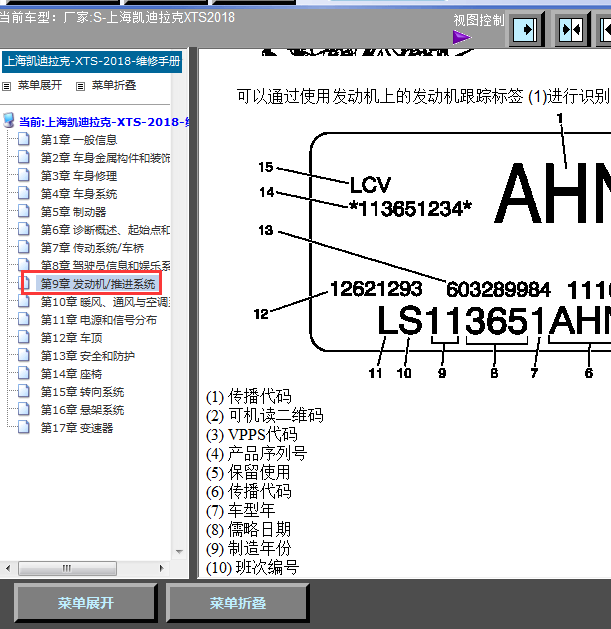Click the bottom 菜单折叠 button
The image size is (611, 629).
click(x=237, y=603)
